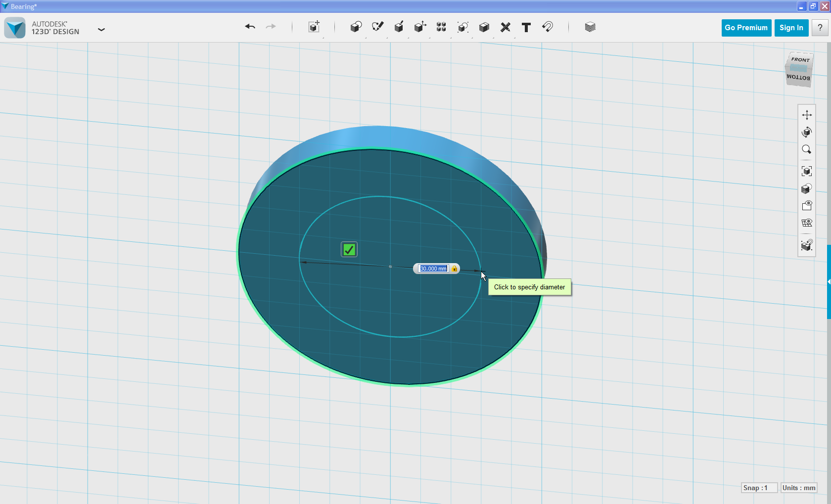Open the Modify tool icon
831x504 pixels.
(x=420, y=27)
